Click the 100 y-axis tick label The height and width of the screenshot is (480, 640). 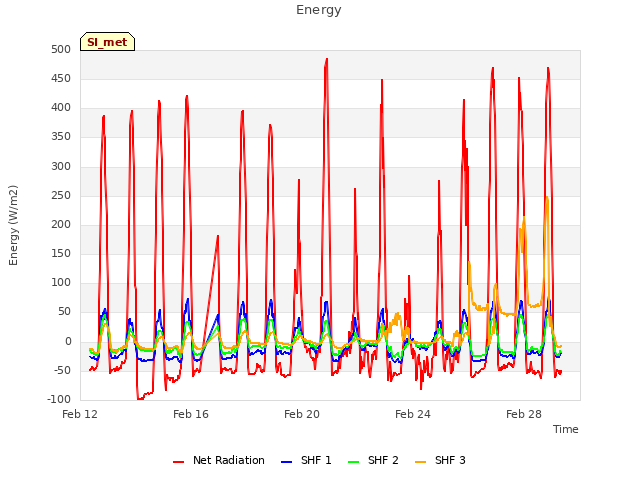click(x=61, y=282)
